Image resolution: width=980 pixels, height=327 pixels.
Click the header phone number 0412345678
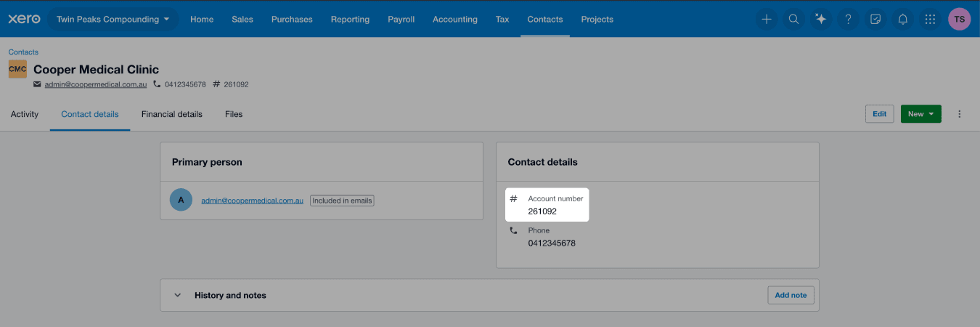(x=185, y=84)
